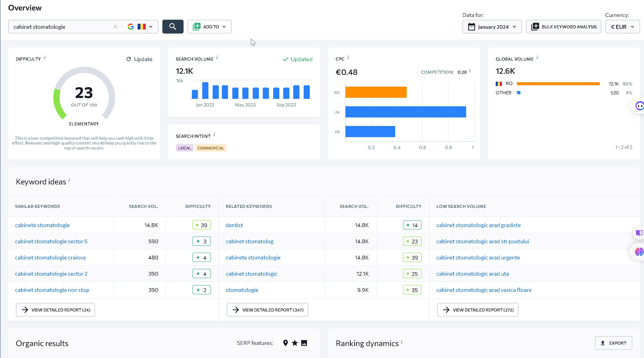View detailed report for 347 related keywords
644x358 pixels.
(267, 310)
